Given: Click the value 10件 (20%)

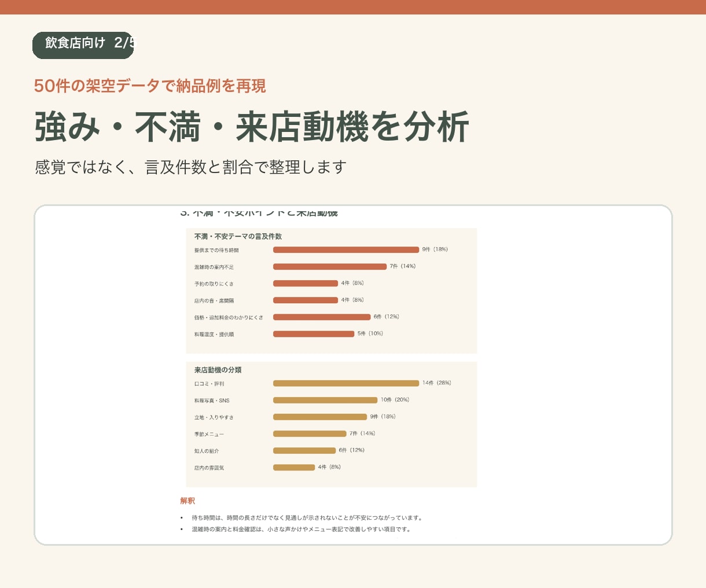Looking at the screenshot, I should pyautogui.click(x=395, y=400).
